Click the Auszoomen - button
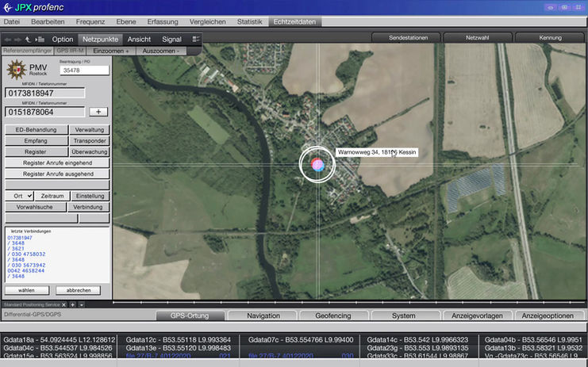The height and width of the screenshot is (367, 588). tap(161, 51)
